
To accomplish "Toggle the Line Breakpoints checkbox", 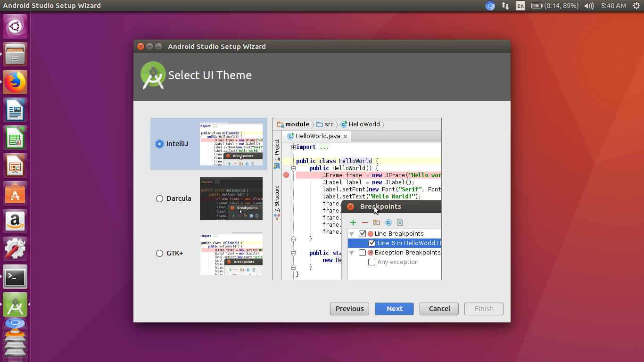I will 363,234.
